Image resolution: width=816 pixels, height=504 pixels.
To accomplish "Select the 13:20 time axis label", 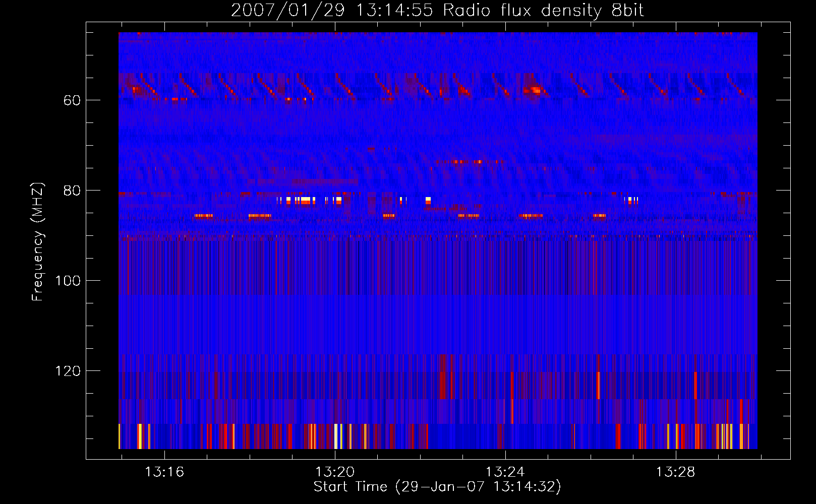I will (335, 472).
